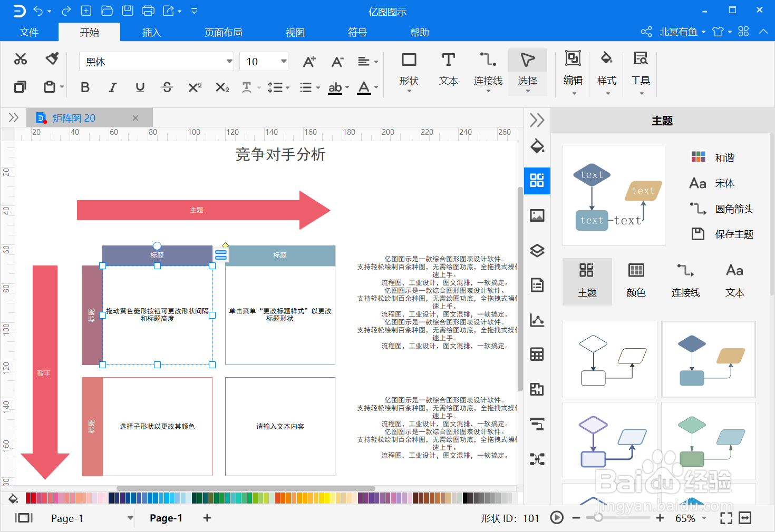This screenshot has width=775, height=532.
Task: Click the Open folder icon
Action: coord(107,11)
